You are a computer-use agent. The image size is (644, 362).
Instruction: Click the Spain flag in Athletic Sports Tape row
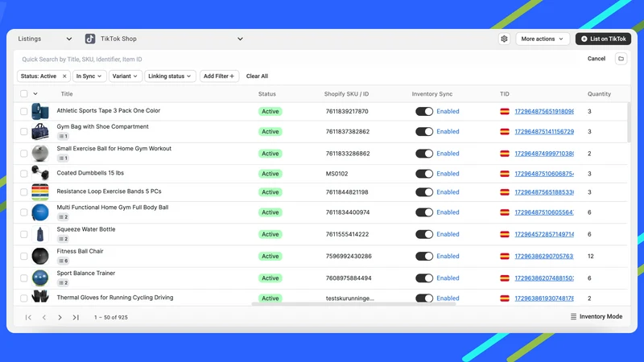pyautogui.click(x=505, y=111)
